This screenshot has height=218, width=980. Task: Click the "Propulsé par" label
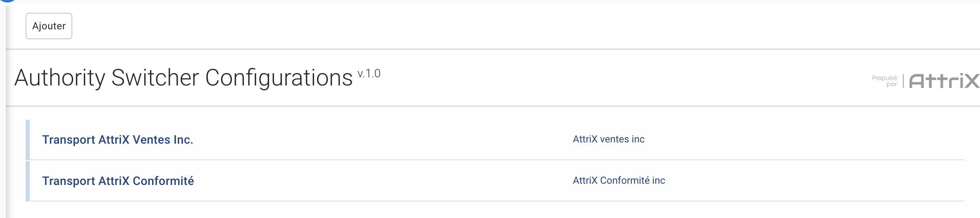coord(885,81)
